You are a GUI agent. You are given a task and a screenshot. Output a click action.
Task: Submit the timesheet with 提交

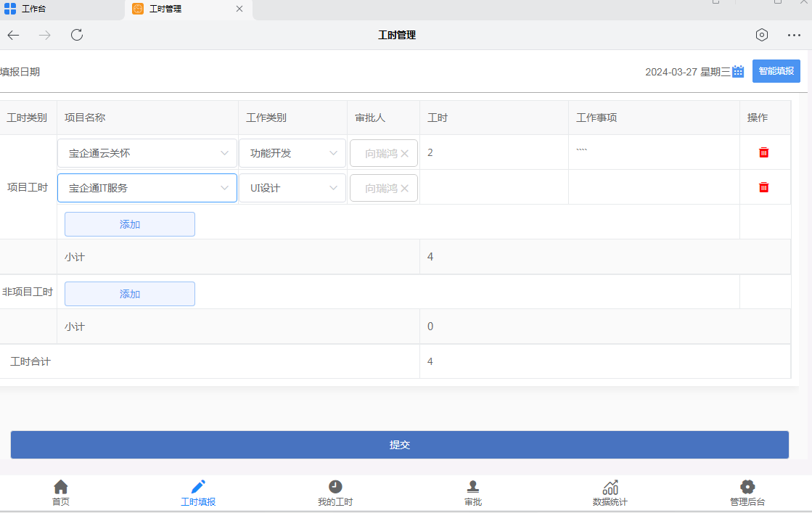coord(400,445)
